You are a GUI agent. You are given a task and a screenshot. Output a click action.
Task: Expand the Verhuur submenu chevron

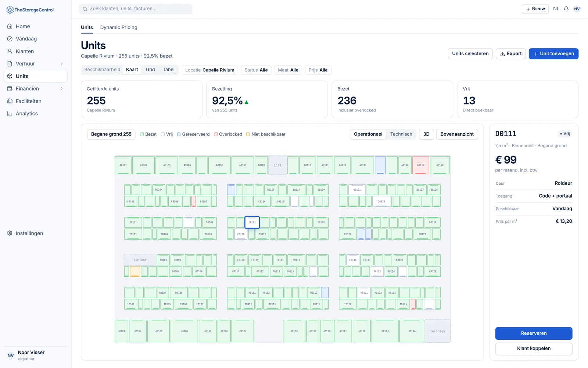click(62, 64)
